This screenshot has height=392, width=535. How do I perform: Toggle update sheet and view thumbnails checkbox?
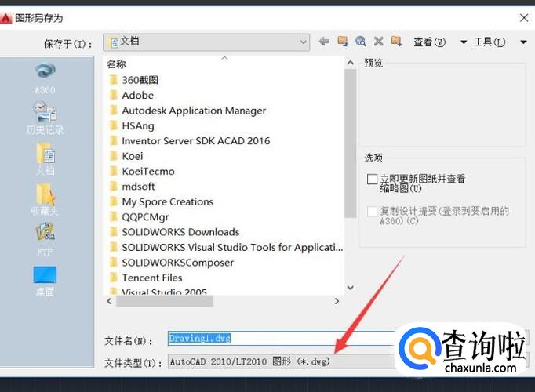[x=372, y=179]
